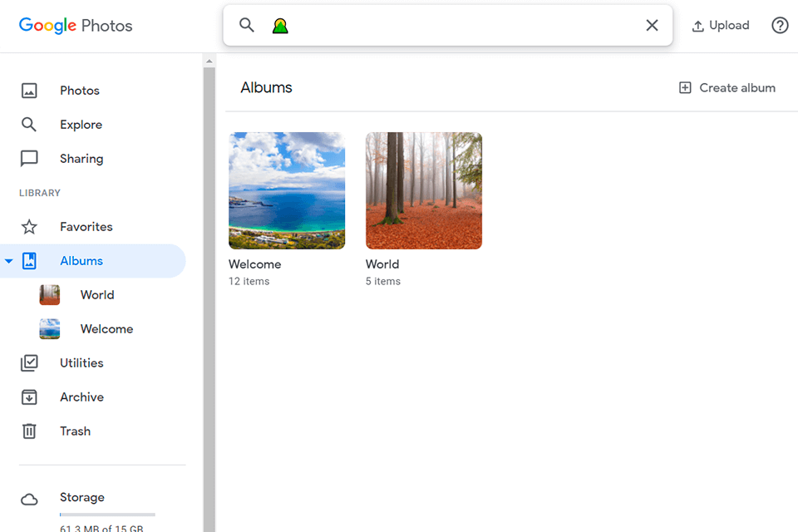The image size is (798, 532).
Task: Open World album from the sidebar list
Action: (x=97, y=295)
